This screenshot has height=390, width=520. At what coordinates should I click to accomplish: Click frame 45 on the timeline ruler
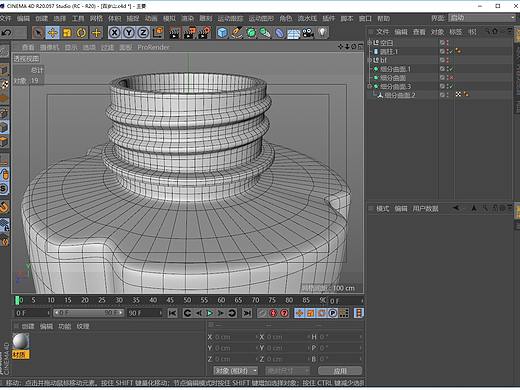(170, 300)
